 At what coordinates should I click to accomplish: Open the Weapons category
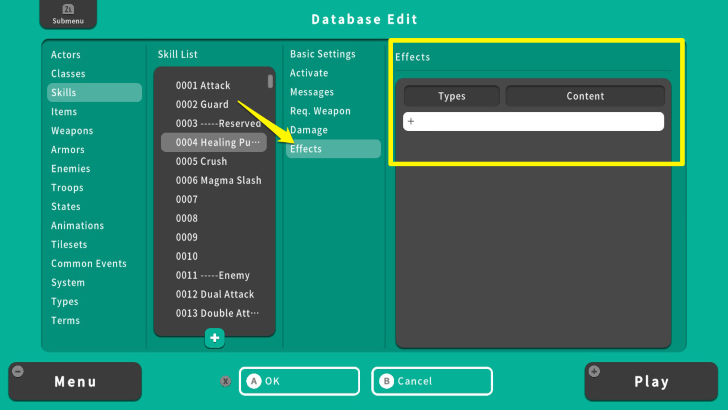72,131
